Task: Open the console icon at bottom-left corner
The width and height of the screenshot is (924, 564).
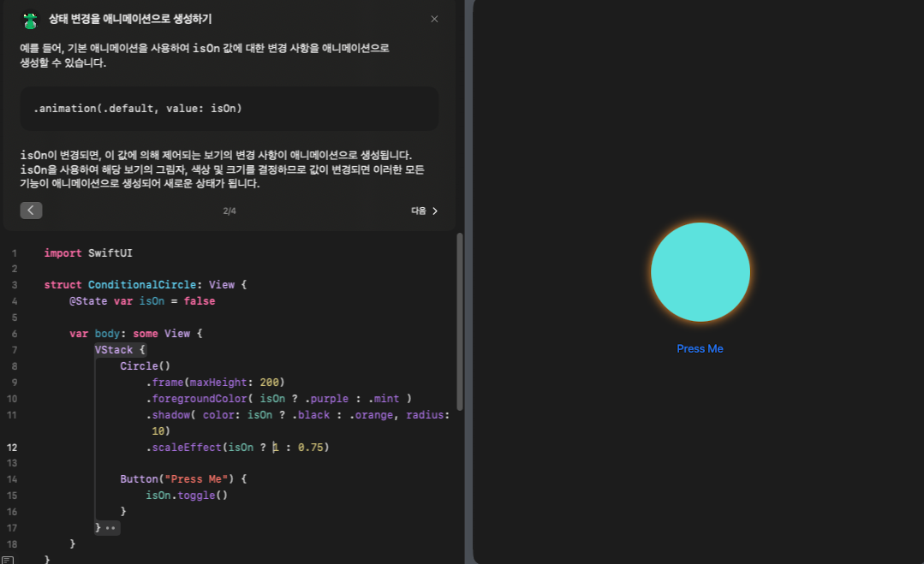Action: 8,559
